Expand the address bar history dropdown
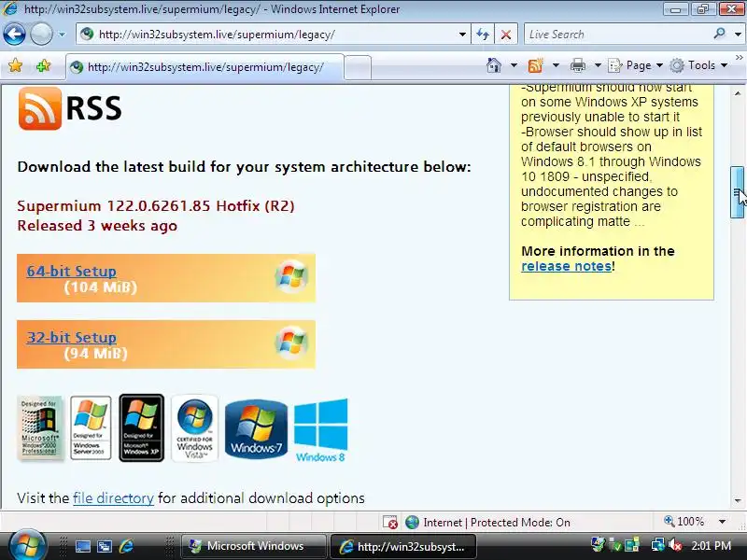Image resolution: width=747 pixels, height=560 pixels. (462, 35)
